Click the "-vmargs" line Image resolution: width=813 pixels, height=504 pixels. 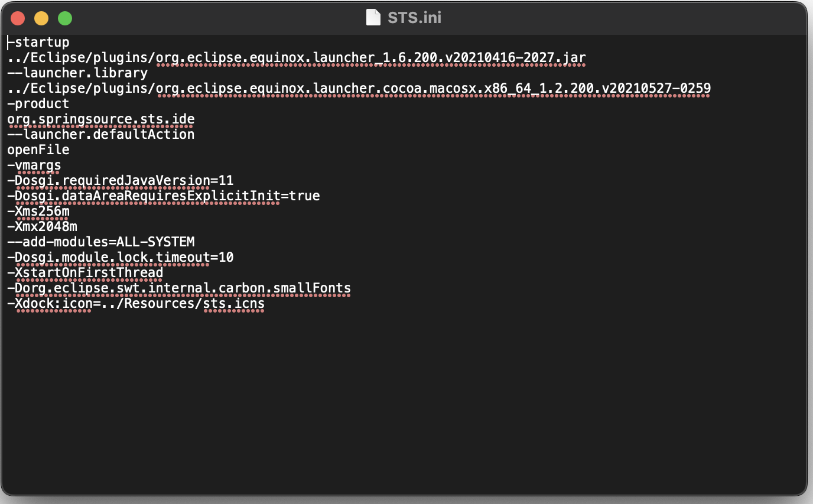pyautogui.click(x=34, y=165)
